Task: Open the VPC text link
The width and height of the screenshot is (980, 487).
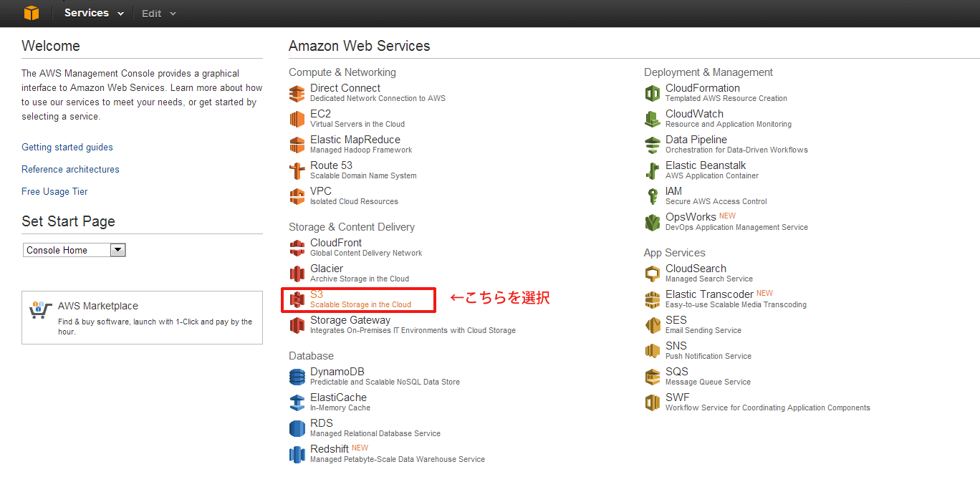Action: pyautogui.click(x=321, y=191)
